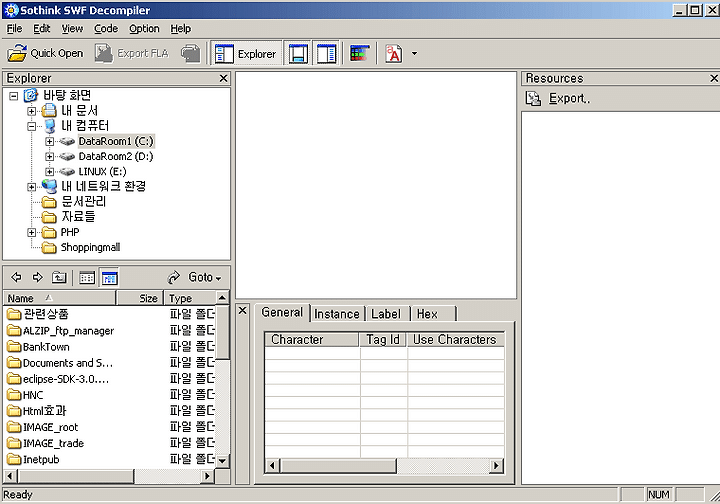720x504 pixels.
Task: Click the Character column header
Action: tap(312, 340)
